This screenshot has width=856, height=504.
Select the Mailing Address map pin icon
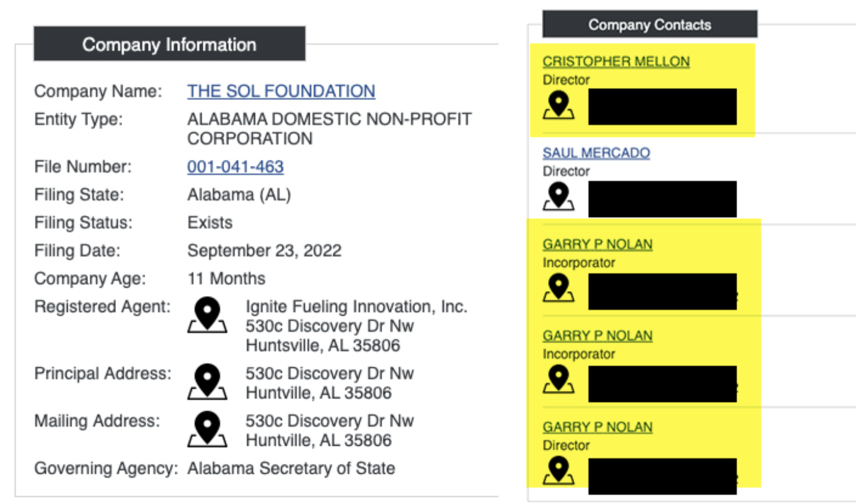(207, 429)
